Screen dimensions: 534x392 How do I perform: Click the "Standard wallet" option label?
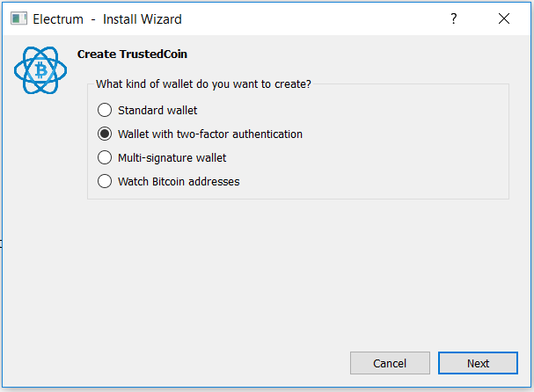click(157, 110)
